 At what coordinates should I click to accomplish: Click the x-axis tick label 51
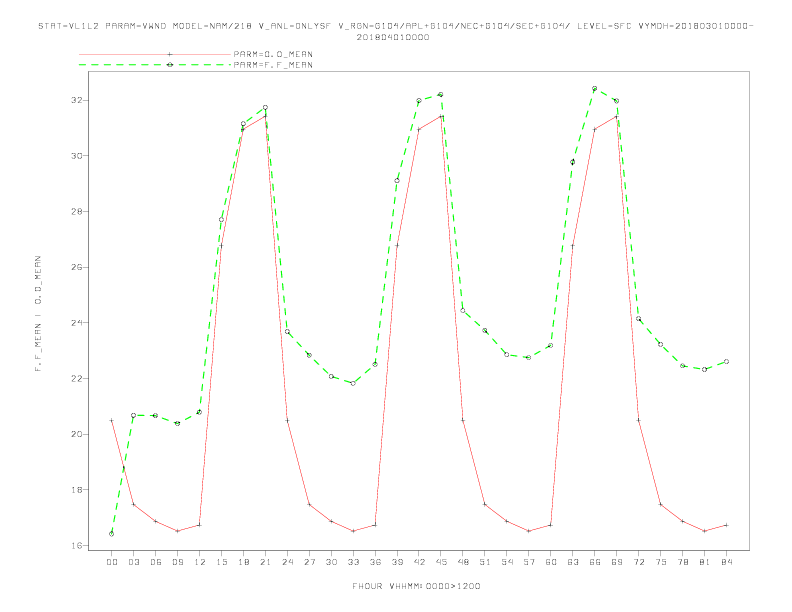485,562
